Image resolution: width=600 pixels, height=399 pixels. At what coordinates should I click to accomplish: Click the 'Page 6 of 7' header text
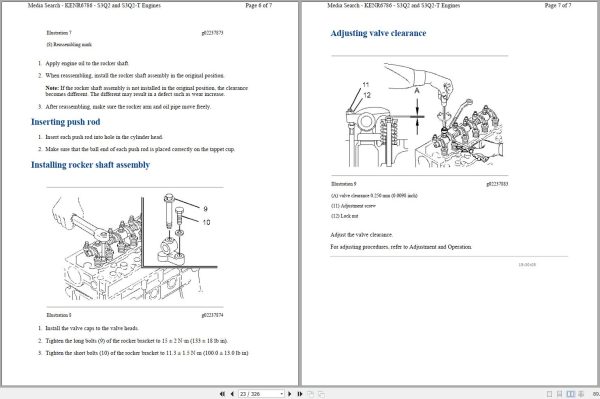tap(259, 5)
